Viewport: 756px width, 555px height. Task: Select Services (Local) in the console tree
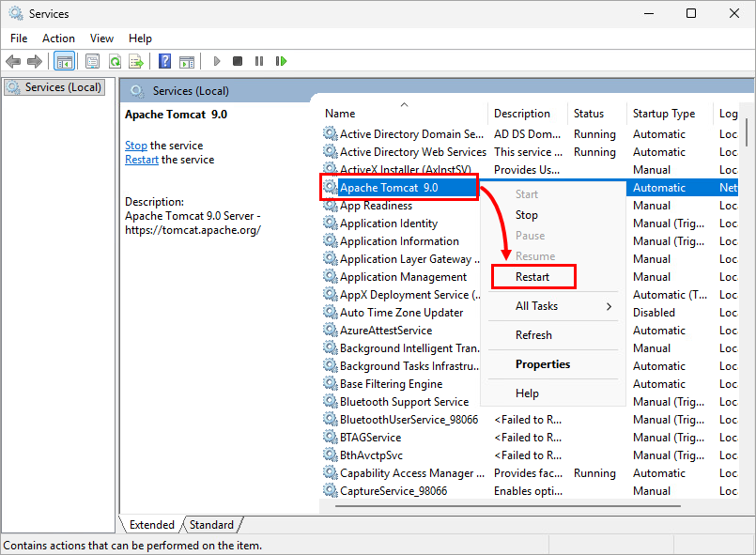[x=54, y=87]
